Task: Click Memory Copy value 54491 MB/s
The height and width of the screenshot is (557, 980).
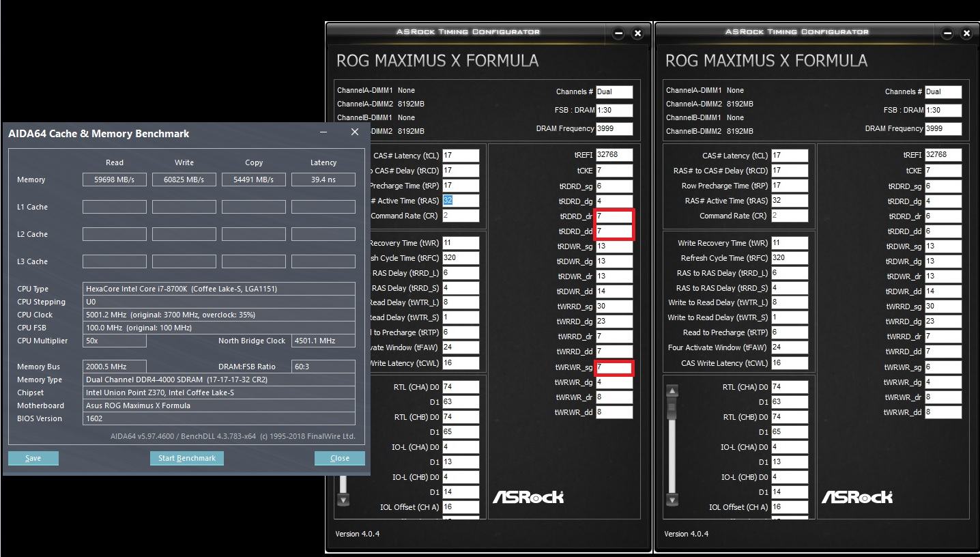Action: 254,180
